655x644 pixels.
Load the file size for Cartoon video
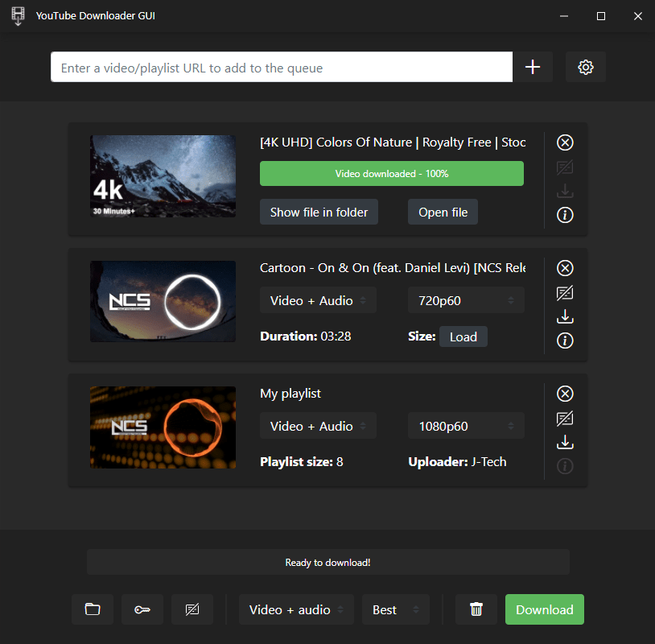click(463, 336)
